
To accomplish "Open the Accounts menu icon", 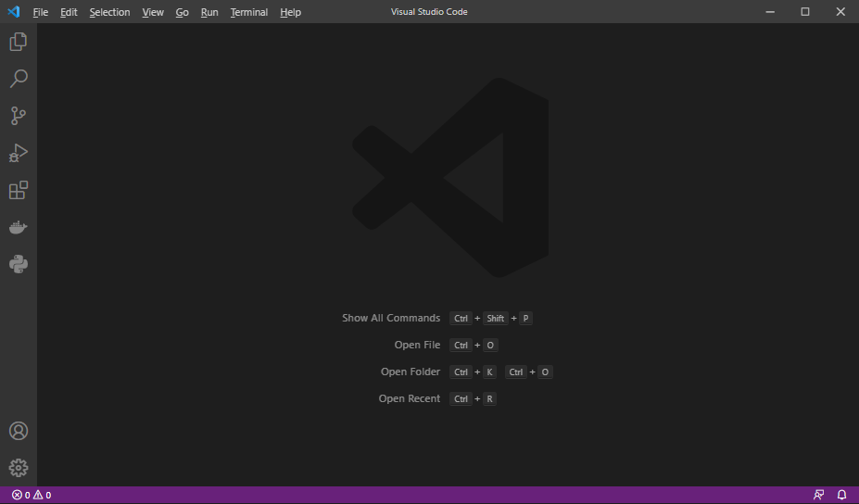I will pos(19,431).
